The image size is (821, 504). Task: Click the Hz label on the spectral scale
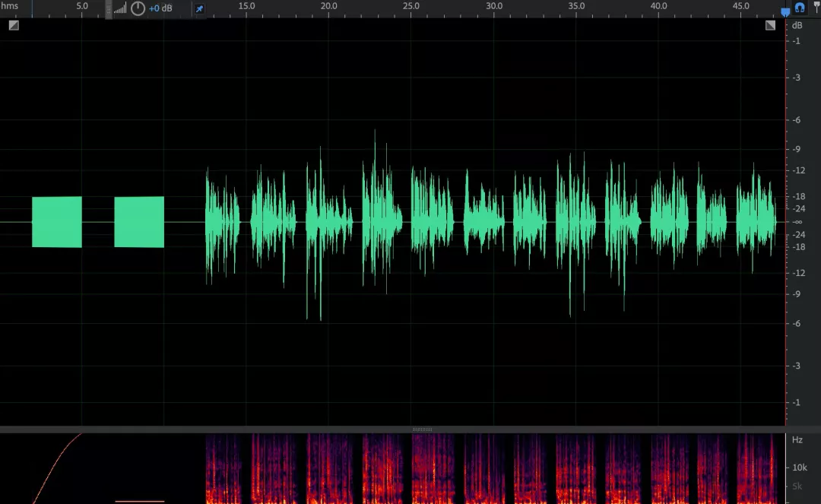tap(797, 439)
